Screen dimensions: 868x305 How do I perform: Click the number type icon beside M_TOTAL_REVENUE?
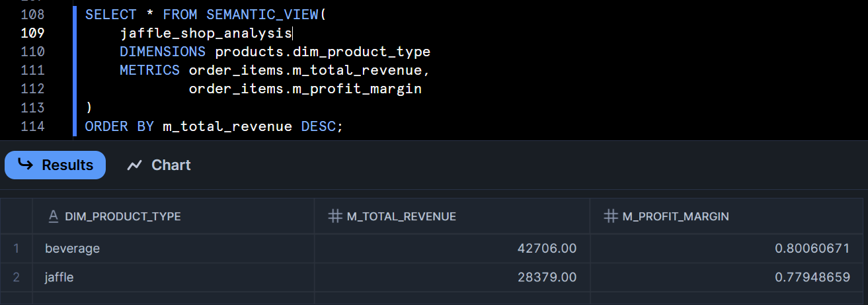pos(335,216)
